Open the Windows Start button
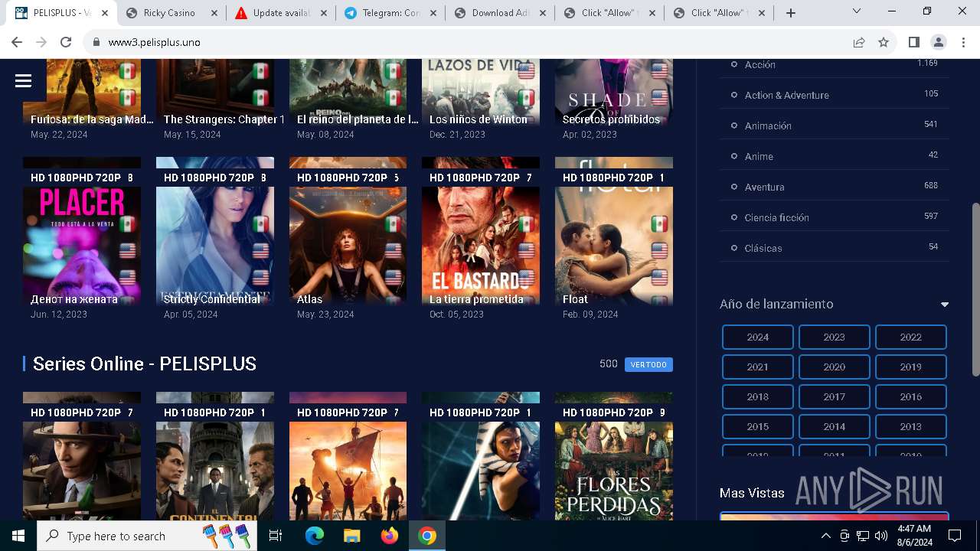 pyautogui.click(x=18, y=536)
